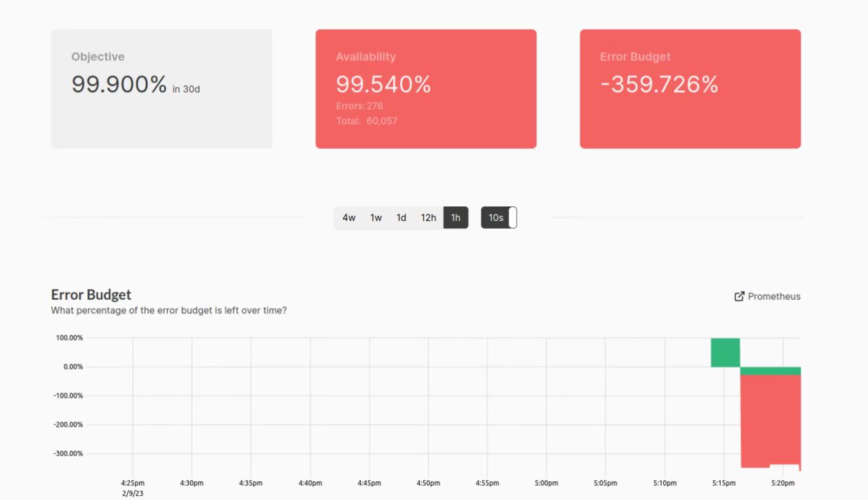
Task: Click the Error Budget card
Action: (690, 89)
